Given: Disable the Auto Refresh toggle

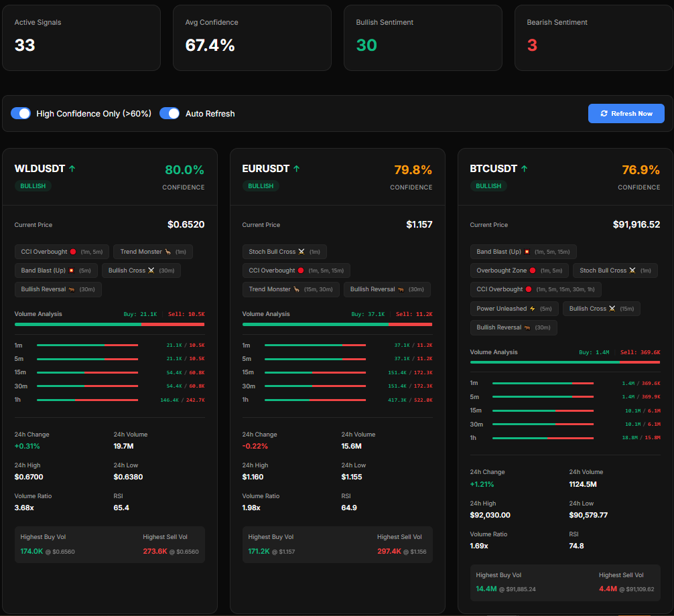Looking at the screenshot, I should click(170, 113).
